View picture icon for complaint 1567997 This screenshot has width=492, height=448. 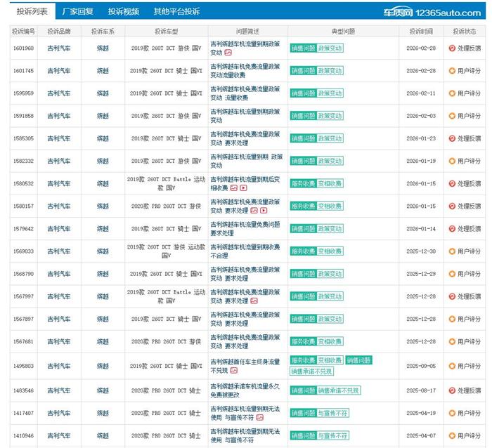click(x=254, y=301)
